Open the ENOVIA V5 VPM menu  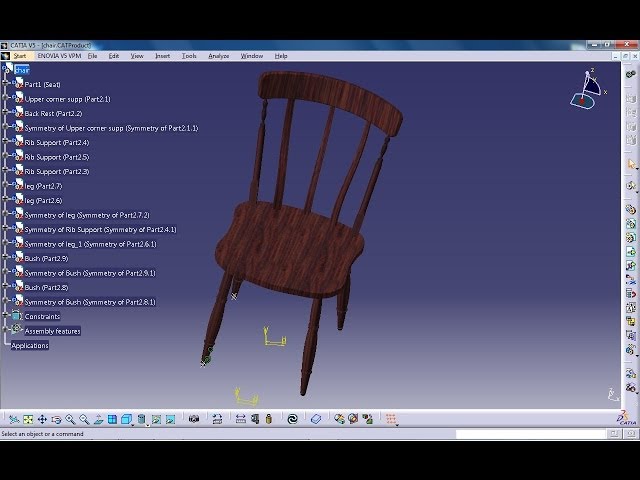point(59,56)
